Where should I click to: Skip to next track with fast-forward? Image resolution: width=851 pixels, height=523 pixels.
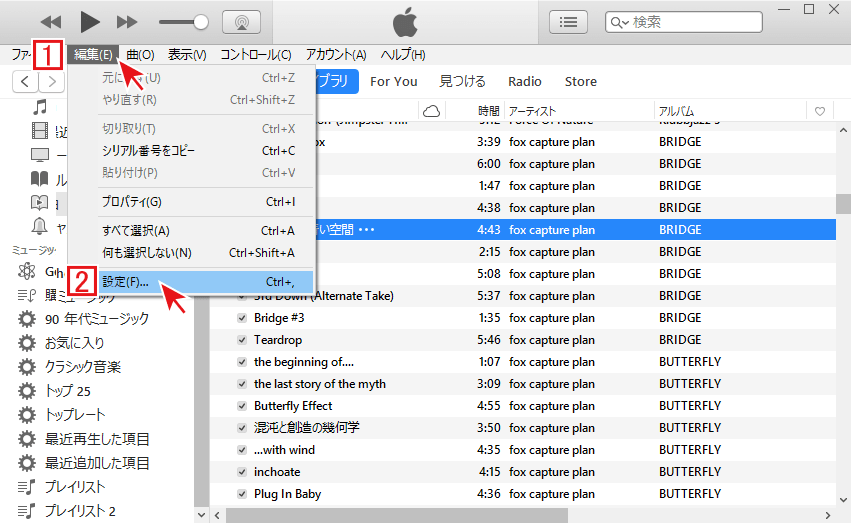[127, 22]
